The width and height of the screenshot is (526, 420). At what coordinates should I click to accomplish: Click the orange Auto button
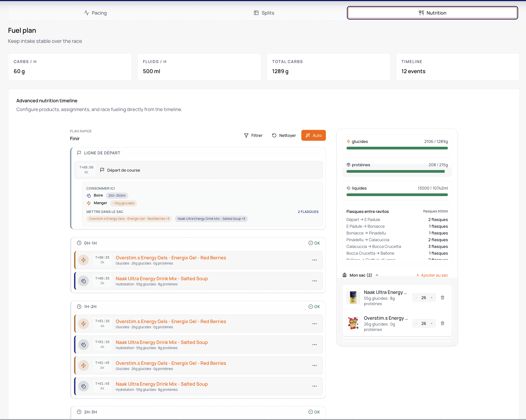tap(313, 135)
